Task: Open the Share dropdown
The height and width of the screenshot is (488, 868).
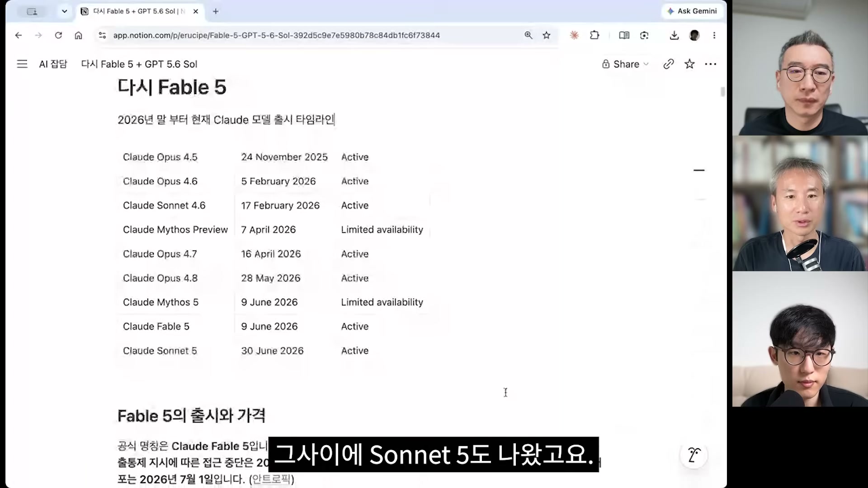Action: tap(626, 64)
